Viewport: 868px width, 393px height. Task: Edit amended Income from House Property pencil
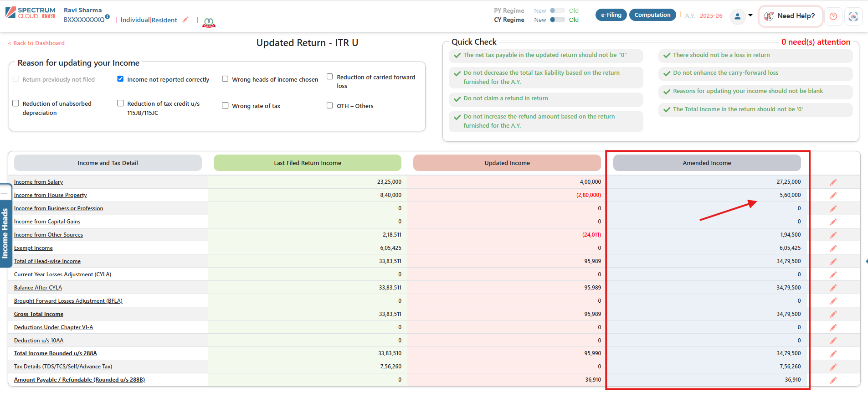833,195
